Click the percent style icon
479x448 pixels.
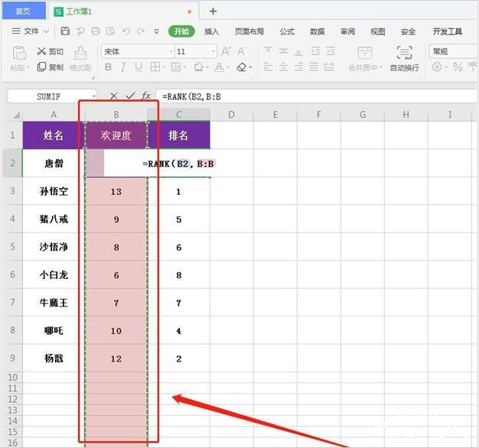click(x=458, y=67)
